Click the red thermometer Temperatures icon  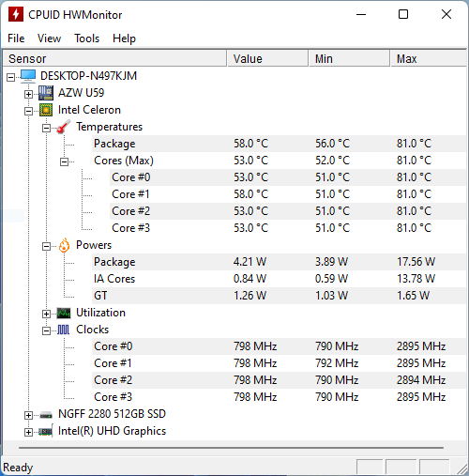[64, 127]
